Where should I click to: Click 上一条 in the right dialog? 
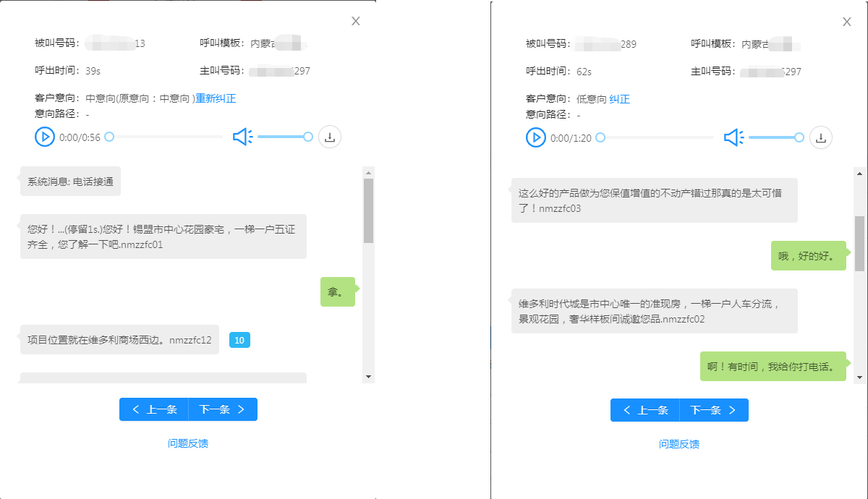click(x=644, y=409)
